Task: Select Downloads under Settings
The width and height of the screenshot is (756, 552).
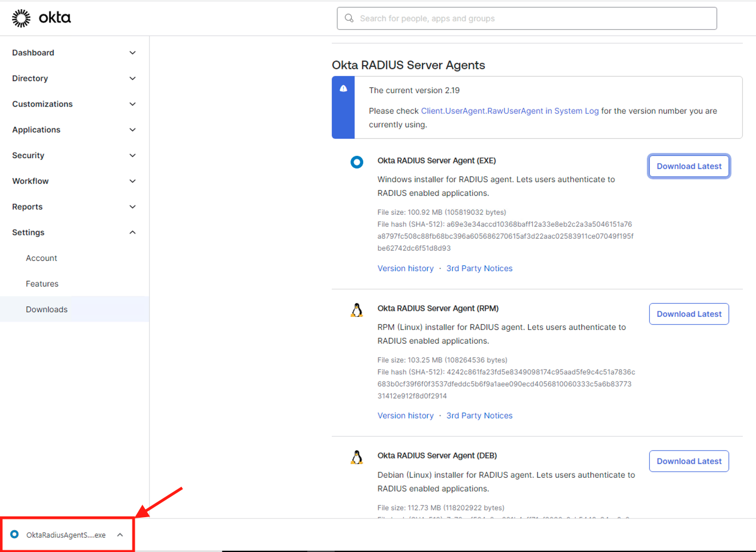Action: [46, 309]
